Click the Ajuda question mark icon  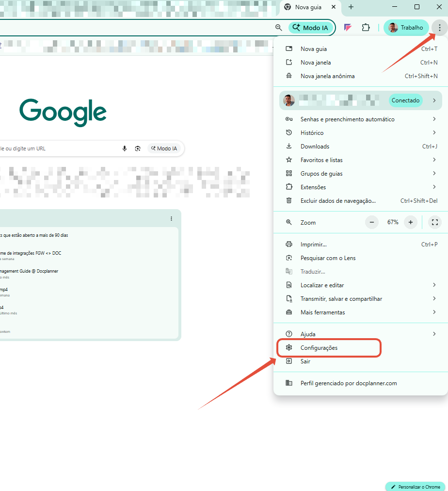289,334
